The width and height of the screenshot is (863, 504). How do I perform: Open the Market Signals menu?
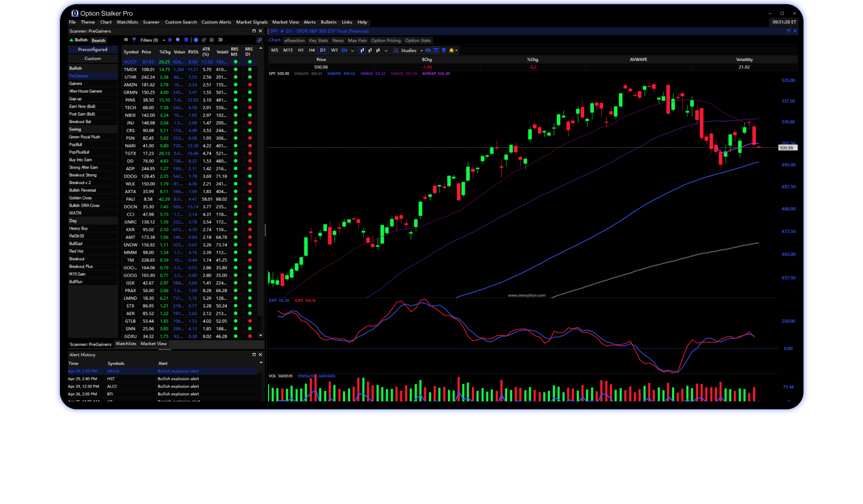[x=251, y=22]
